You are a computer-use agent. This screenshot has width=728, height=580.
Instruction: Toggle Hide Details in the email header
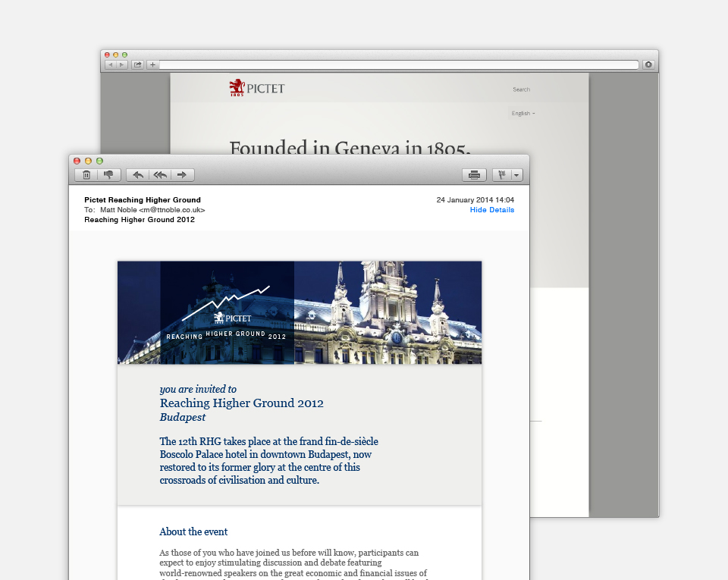(491, 210)
